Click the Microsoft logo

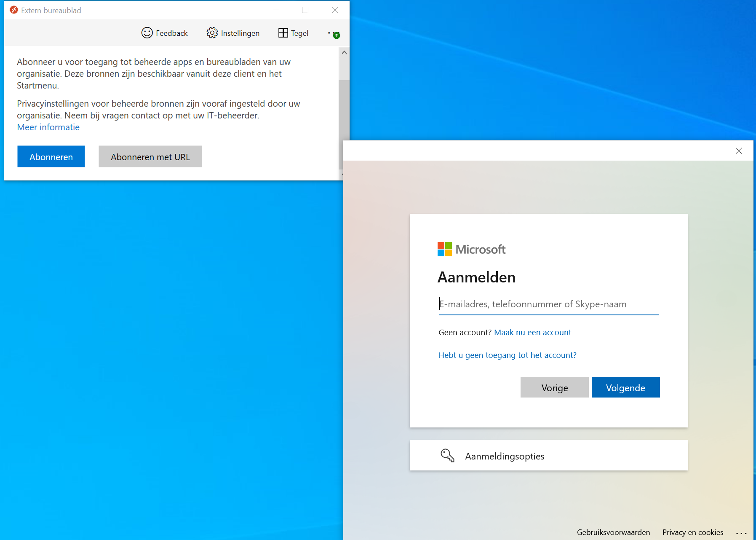[x=471, y=249]
